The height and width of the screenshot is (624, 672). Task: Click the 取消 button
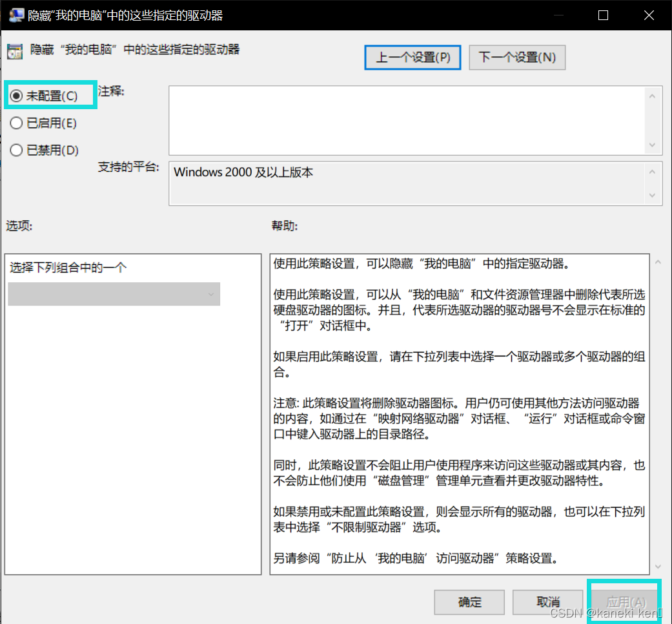(x=547, y=602)
